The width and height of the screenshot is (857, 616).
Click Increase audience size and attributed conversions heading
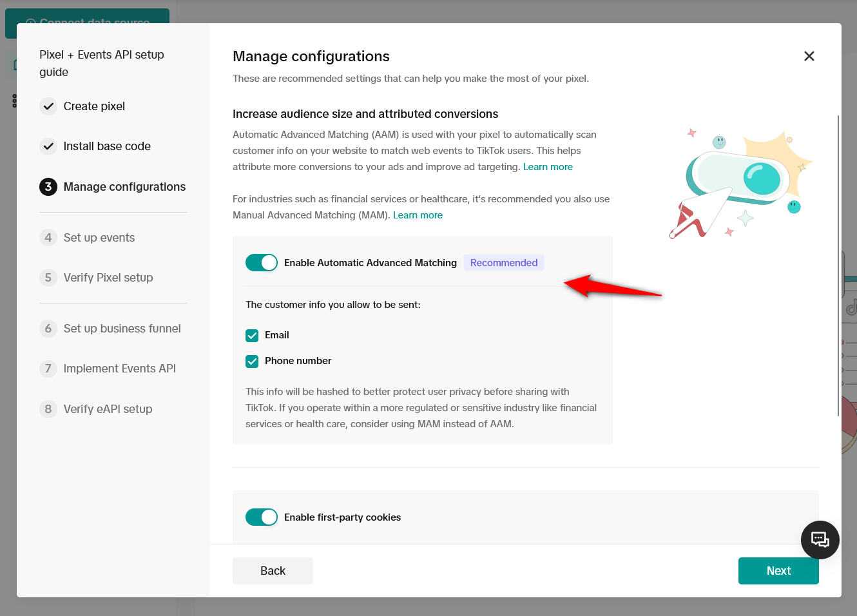[x=365, y=114]
